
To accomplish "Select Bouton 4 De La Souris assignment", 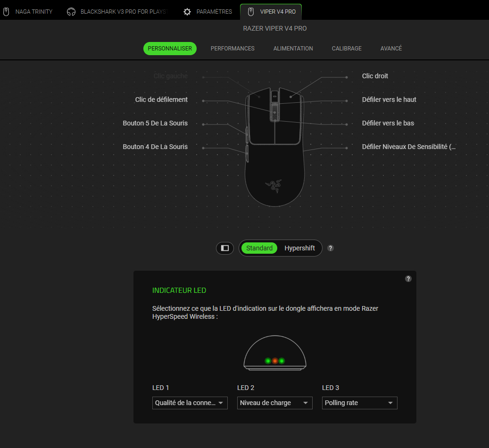I will tap(155, 147).
